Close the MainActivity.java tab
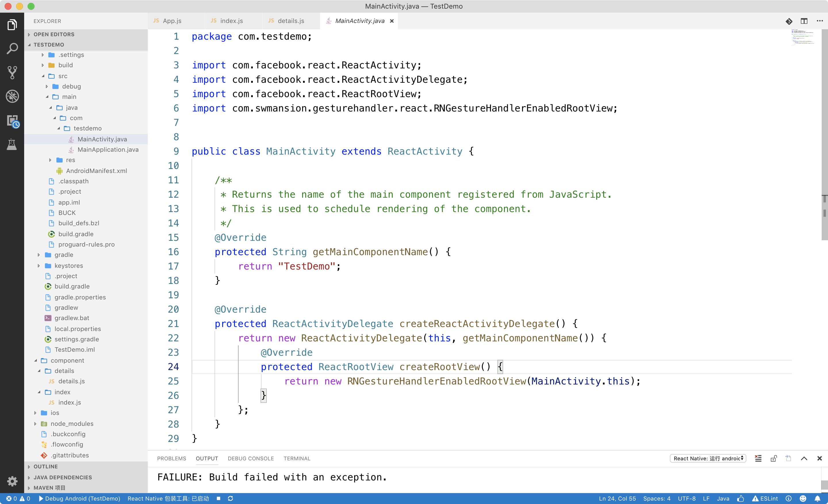This screenshot has height=504, width=828. click(x=392, y=21)
